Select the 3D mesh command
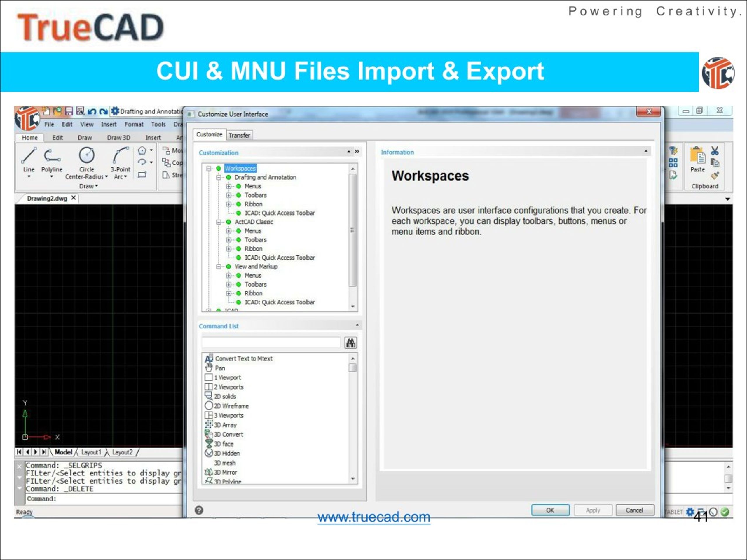Screen dimensions: 747x560 (x=225, y=463)
